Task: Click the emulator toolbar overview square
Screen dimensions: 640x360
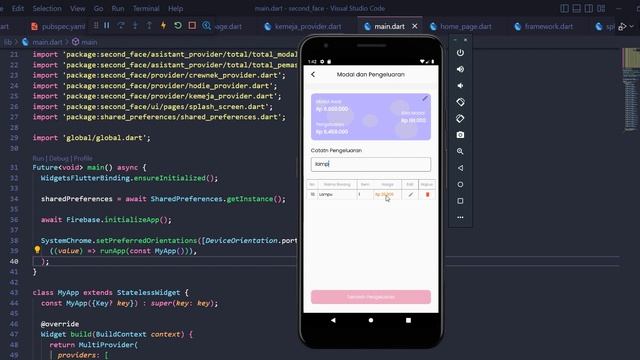Action: click(x=460, y=201)
